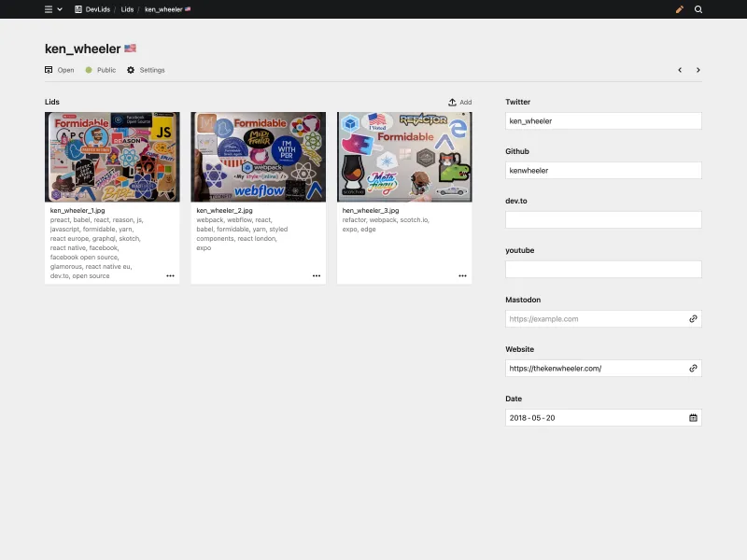Click the webflow tag on ken_wheeler_2.jpg
The height and width of the screenshot is (560, 747).
point(238,219)
